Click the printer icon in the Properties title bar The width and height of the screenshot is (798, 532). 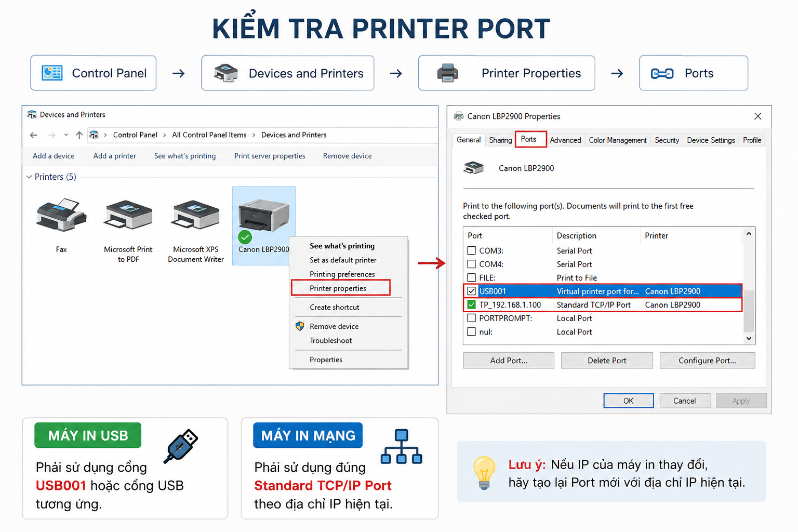[459, 116]
